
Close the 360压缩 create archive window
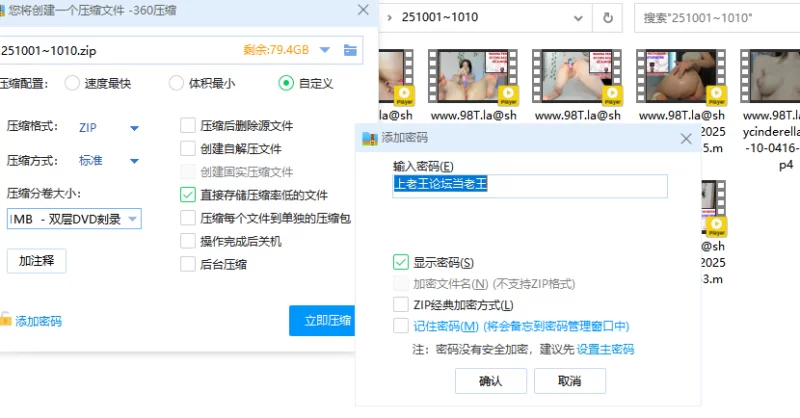click(363, 10)
